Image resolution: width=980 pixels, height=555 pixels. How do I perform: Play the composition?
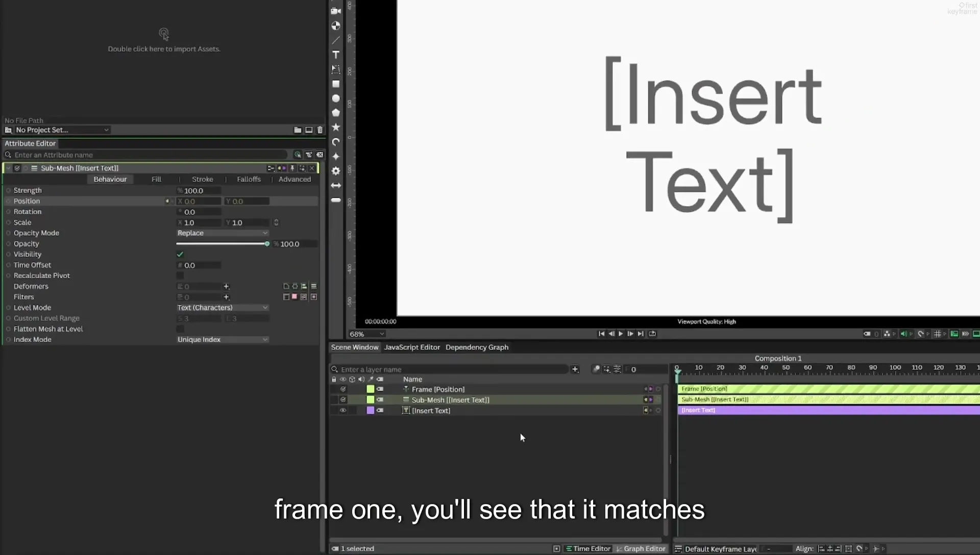[x=621, y=334]
